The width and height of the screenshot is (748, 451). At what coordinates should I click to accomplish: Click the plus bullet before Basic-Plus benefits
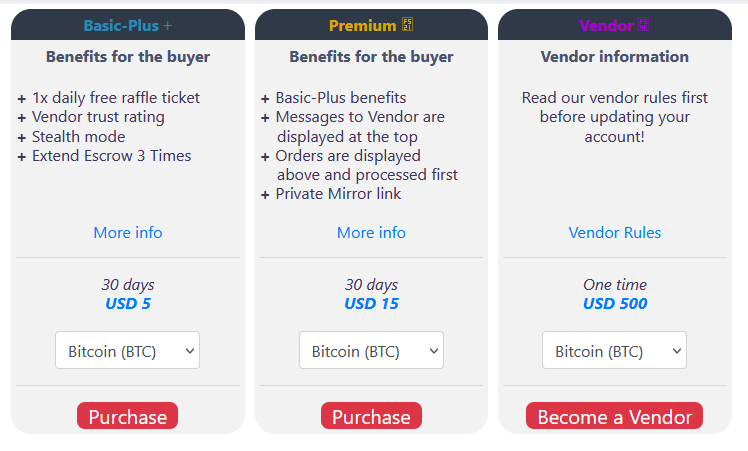pyautogui.click(x=265, y=99)
